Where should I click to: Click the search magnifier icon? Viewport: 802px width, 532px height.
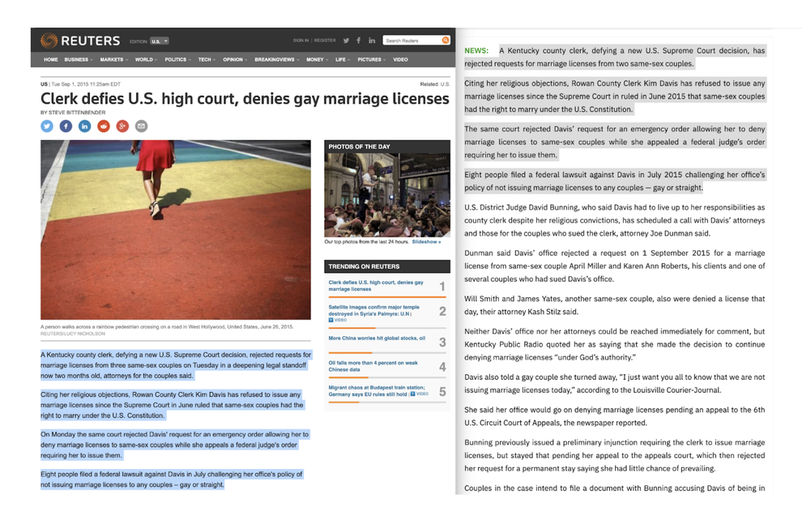[x=445, y=40]
